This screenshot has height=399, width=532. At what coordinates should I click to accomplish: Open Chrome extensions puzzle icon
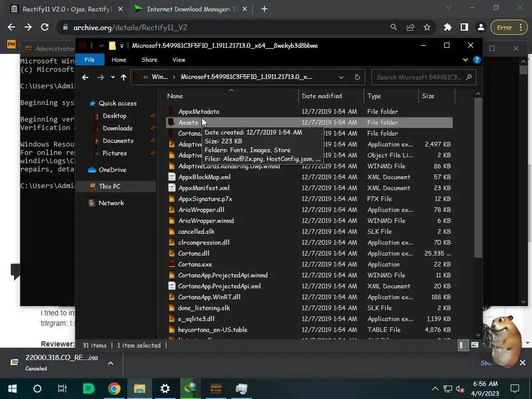(448, 28)
